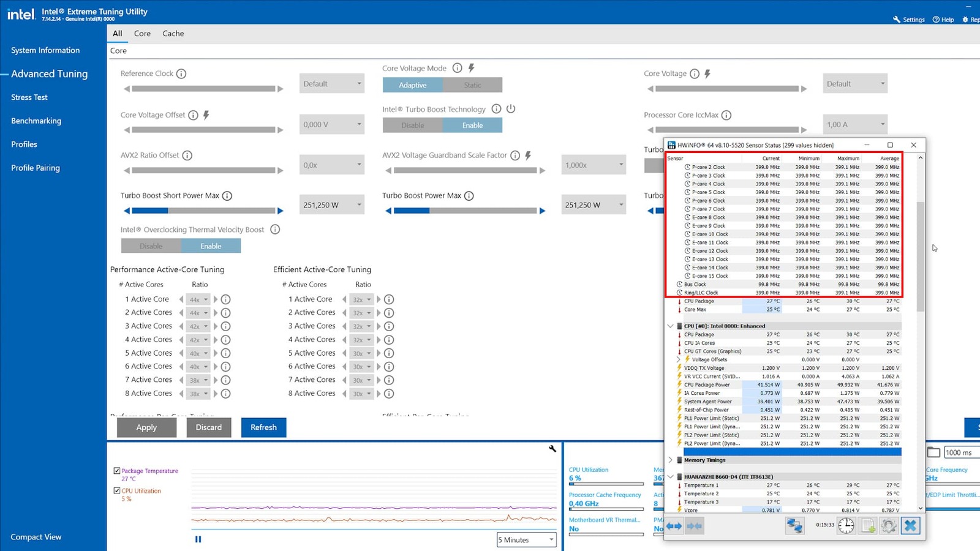Open the graph settings wrench icon
980x551 pixels.
point(552,449)
